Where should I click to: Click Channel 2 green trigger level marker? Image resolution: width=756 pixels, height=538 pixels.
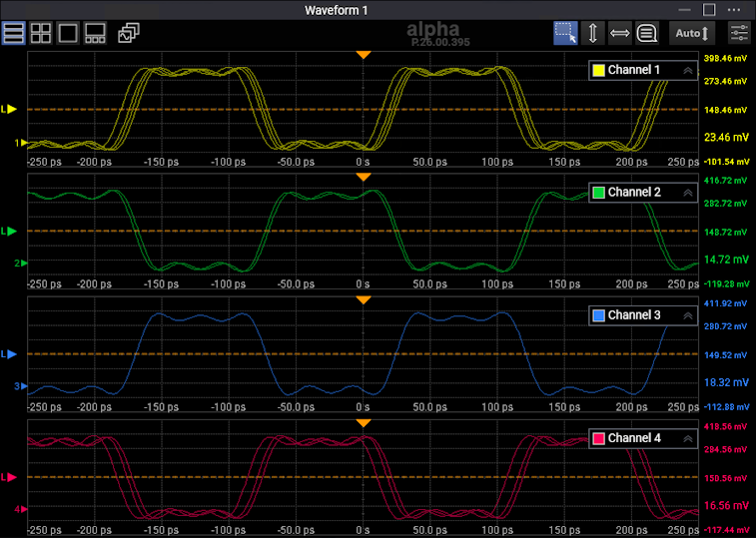(10, 231)
